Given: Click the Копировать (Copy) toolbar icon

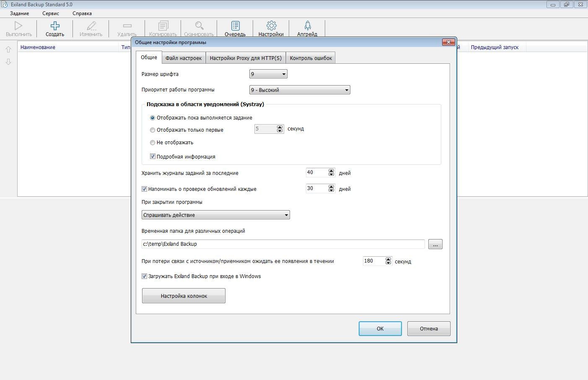Looking at the screenshot, I should (163, 26).
